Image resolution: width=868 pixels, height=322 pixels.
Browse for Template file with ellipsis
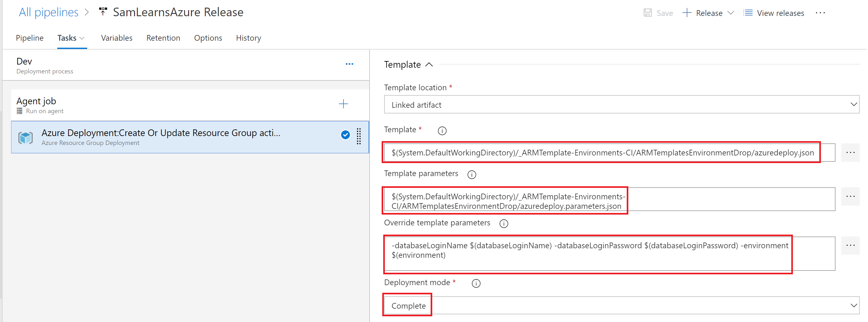pos(850,153)
